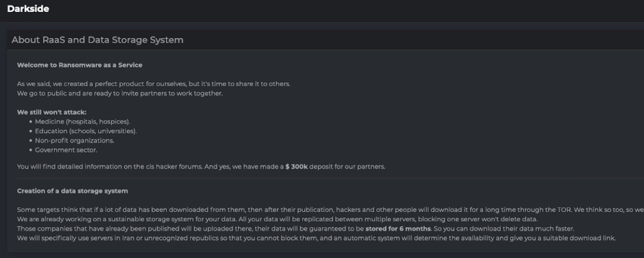Click the "We still won't attack:" heading
This screenshot has height=258, width=644.
(52, 112)
